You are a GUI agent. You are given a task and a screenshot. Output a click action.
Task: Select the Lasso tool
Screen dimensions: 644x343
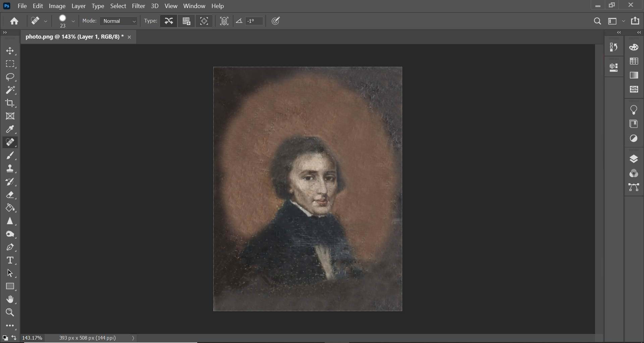point(10,77)
